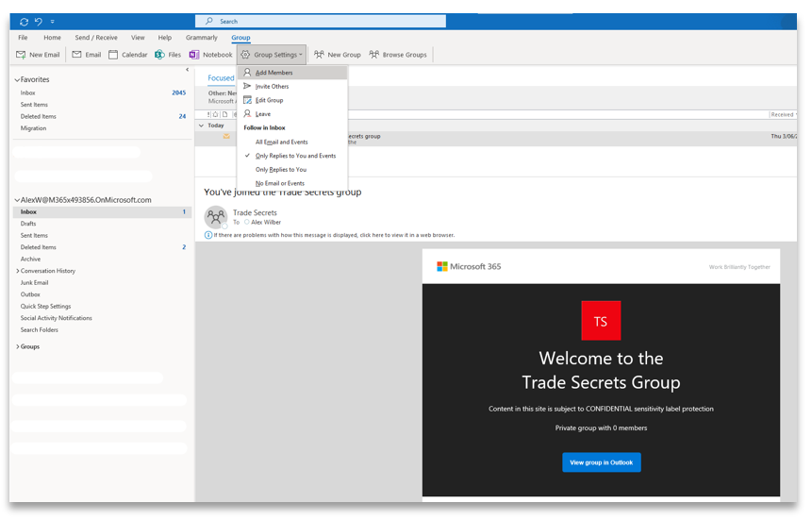This screenshot has width=812, height=520.
Task: Click the Send/Receive sync icon in title bar
Action: [x=24, y=22]
